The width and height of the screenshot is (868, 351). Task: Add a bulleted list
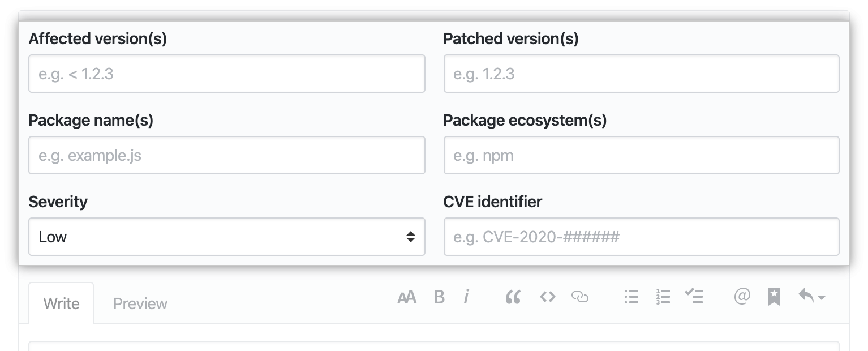[631, 297]
